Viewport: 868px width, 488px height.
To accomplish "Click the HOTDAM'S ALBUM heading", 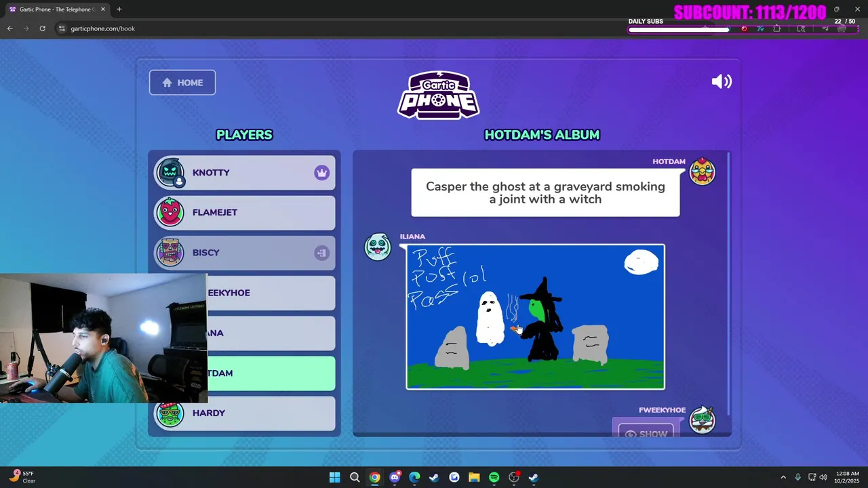I will tap(542, 135).
